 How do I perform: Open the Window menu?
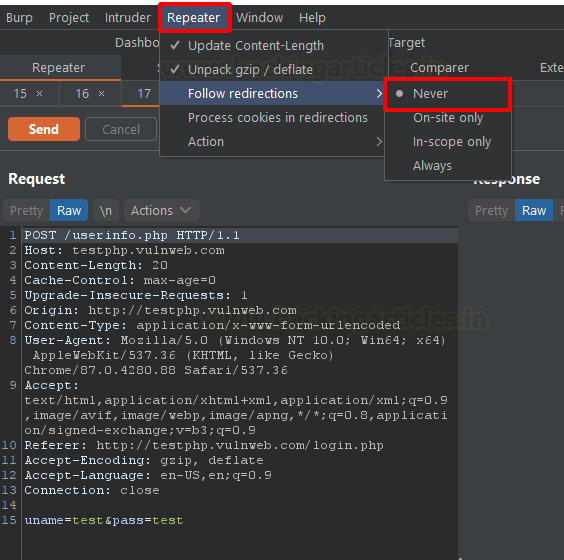pyautogui.click(x=259, y=18)
